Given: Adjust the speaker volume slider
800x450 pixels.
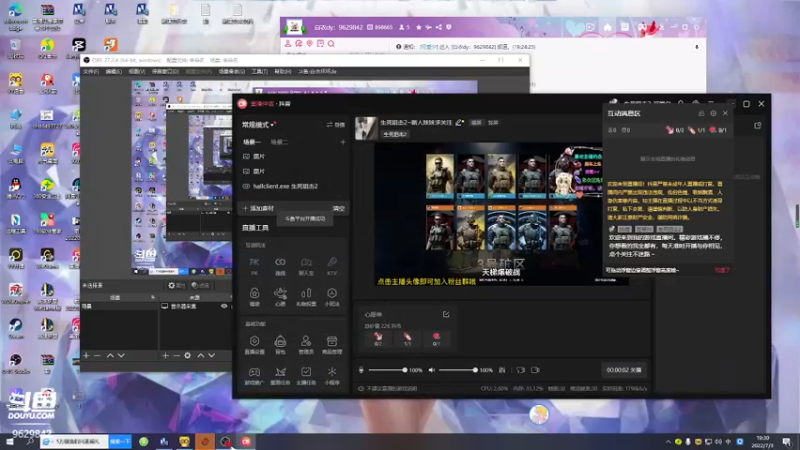Looking at the screenshot, I should [x=458, y=370].
